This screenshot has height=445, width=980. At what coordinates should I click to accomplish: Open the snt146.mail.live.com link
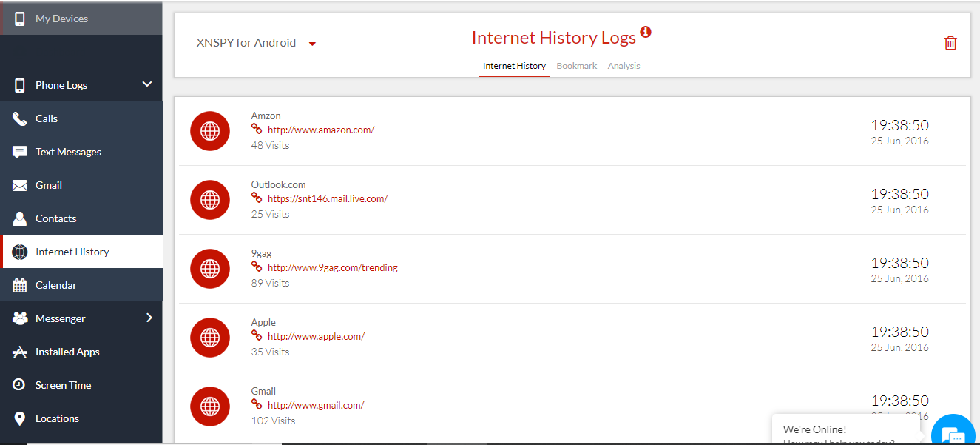click(328, 198)
